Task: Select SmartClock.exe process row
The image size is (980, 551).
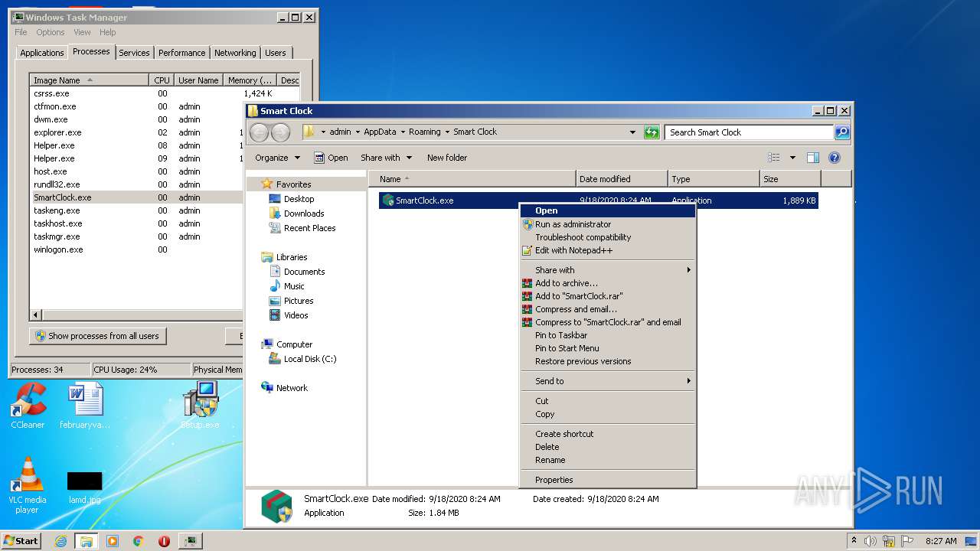Action: coord(136,197)
